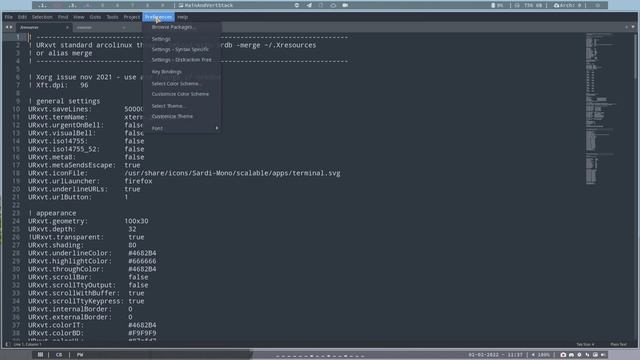Close the first editor tab
Image resolution: width=640 pixels, height=360 pixels.
[67, 27]
